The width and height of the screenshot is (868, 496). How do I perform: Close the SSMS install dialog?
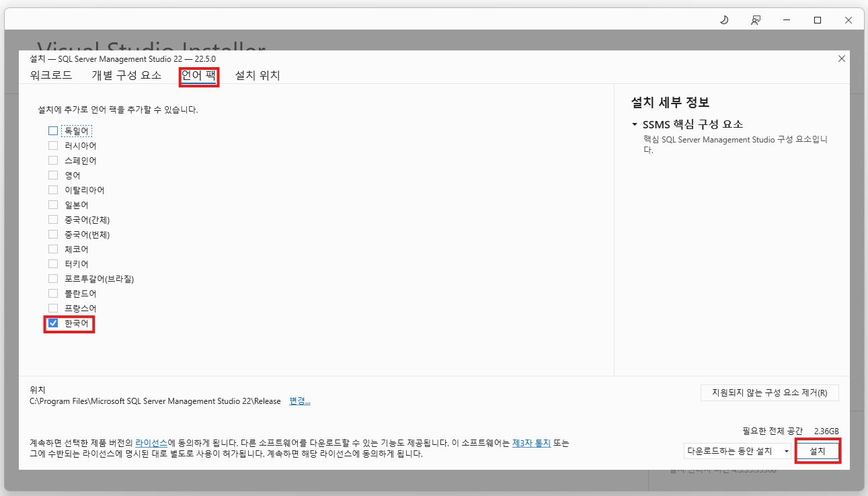point(841,58)
